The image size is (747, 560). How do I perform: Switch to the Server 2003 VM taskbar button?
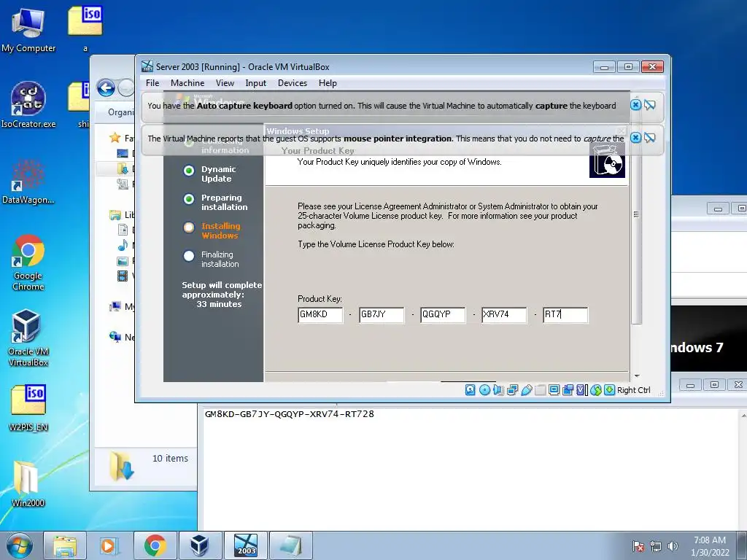pyautogui.click(x=246, y=545)
